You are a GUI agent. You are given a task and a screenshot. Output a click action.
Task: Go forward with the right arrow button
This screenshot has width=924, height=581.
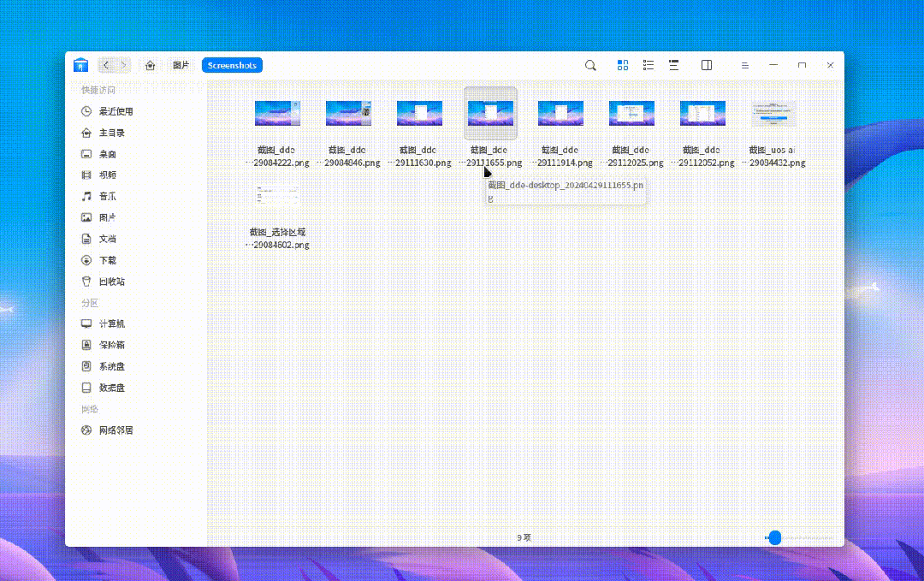(123, 65)
